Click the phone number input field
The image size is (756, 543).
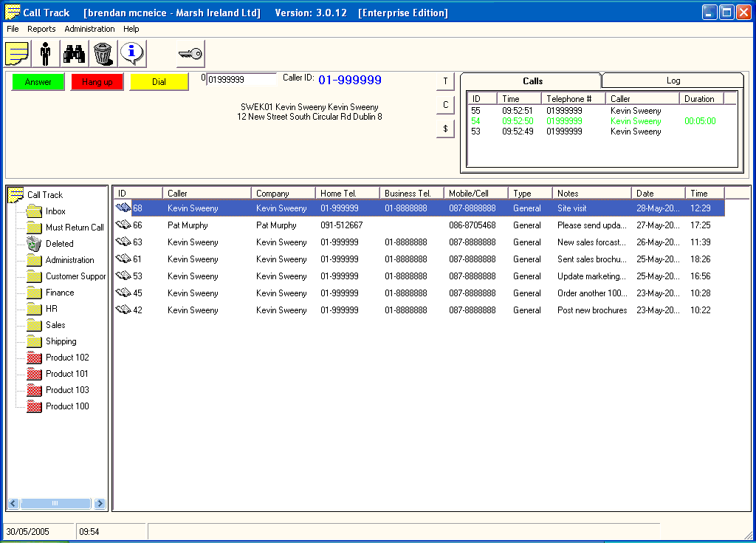pyautogui.click(x=241, y=80)
